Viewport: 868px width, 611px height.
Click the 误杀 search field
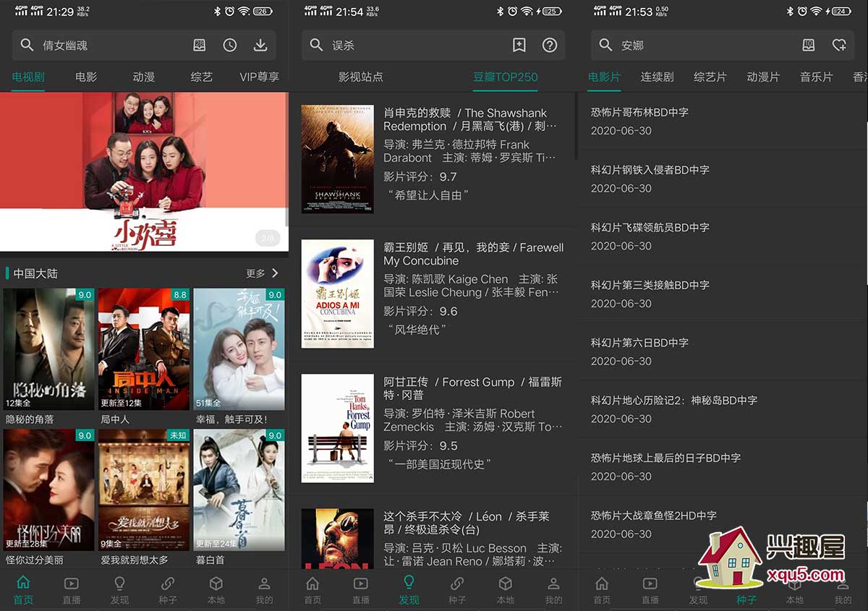point(433,45)
